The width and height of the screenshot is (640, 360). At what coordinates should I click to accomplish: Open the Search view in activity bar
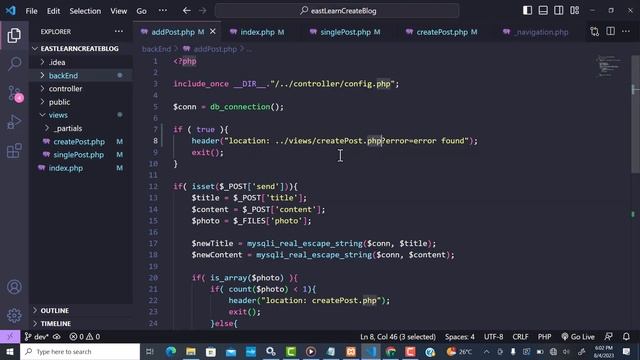tap(14, 64)
